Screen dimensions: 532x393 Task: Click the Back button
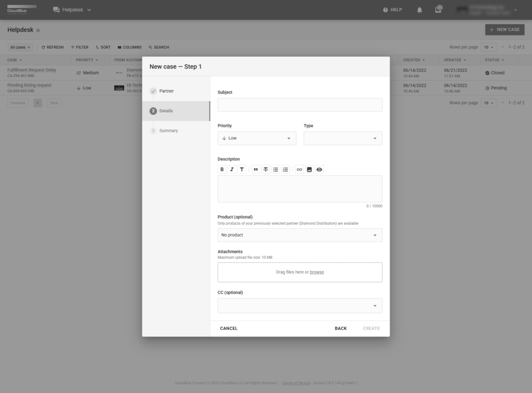(340, 329)
